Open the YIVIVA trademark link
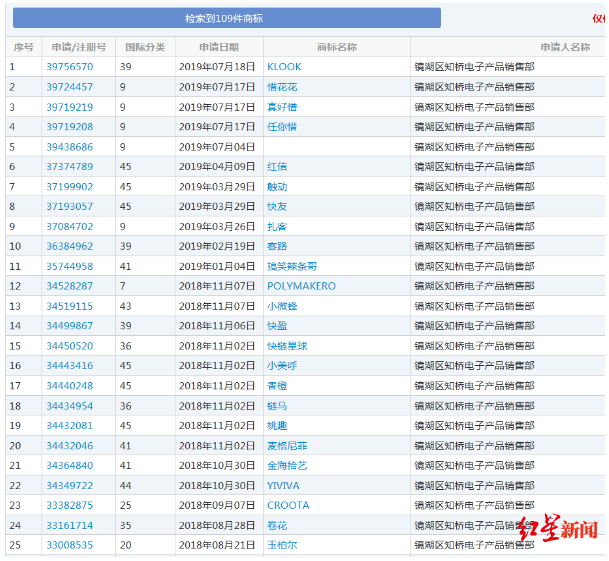609x561 pixels. [x=285, y=485]
